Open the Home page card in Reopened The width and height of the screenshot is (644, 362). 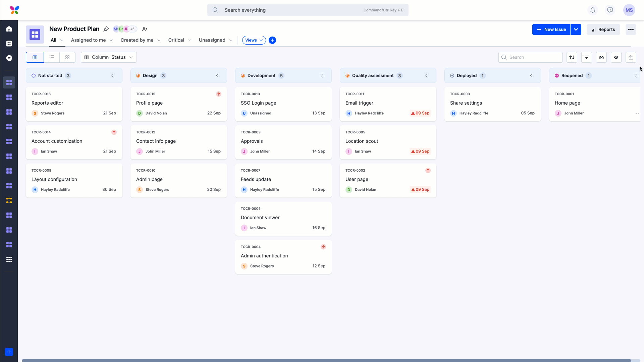coord(595,104)
